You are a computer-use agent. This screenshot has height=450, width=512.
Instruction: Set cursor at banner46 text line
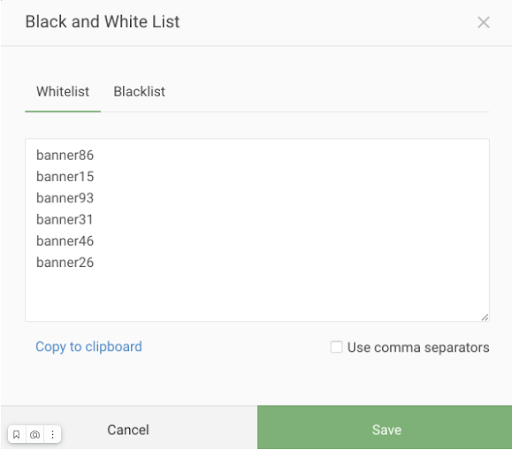65,241
